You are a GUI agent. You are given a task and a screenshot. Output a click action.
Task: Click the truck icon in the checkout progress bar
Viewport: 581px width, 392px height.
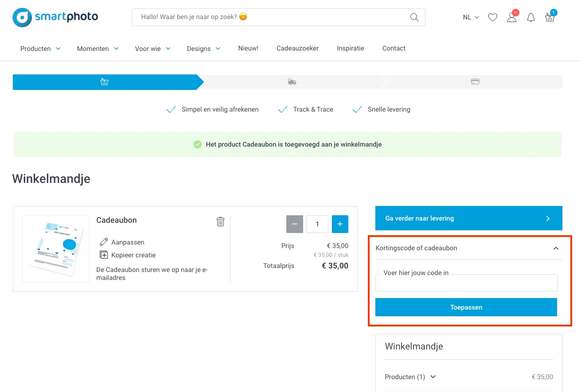pos(292,82)
